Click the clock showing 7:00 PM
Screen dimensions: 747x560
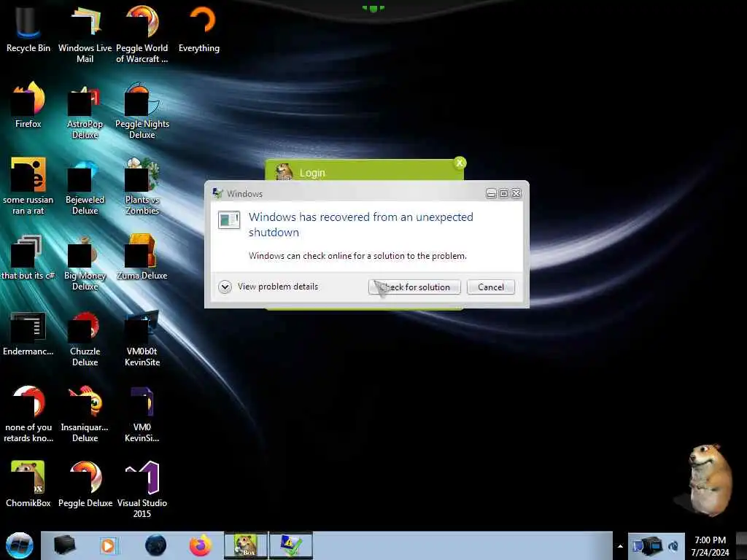[711, 546]
